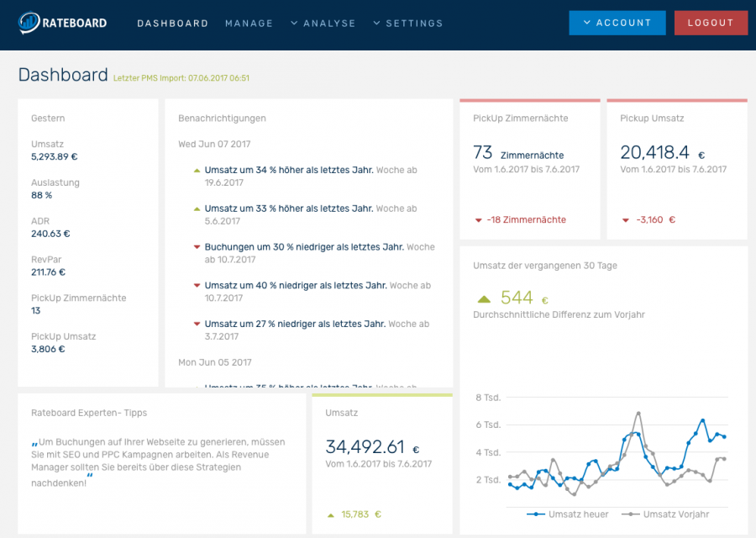Click red down arrow next to -3,160 €
756x538 pixels.
(625, 220)
